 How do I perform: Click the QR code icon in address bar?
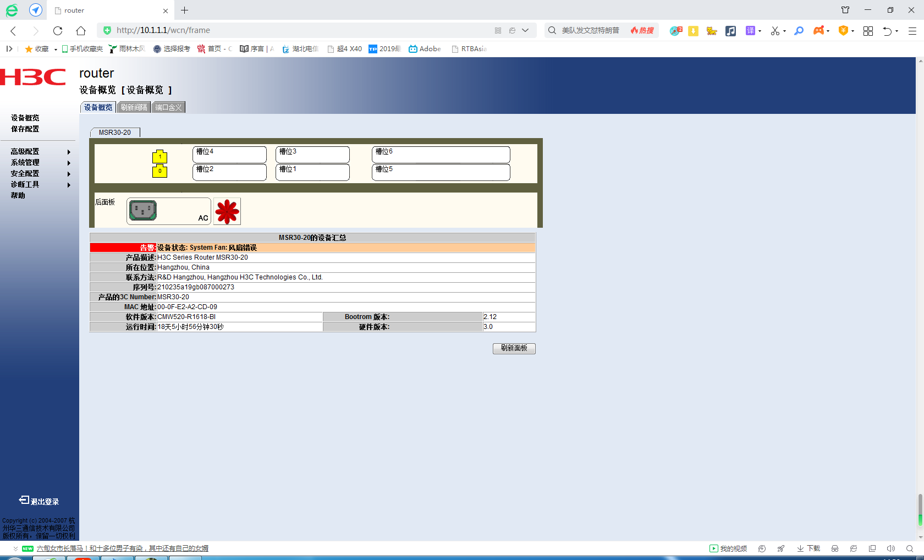(x=498, y=31)
